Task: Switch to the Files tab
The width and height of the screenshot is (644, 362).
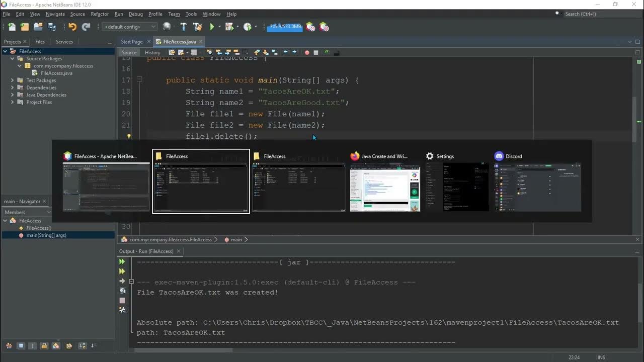Action: (40, 42)
